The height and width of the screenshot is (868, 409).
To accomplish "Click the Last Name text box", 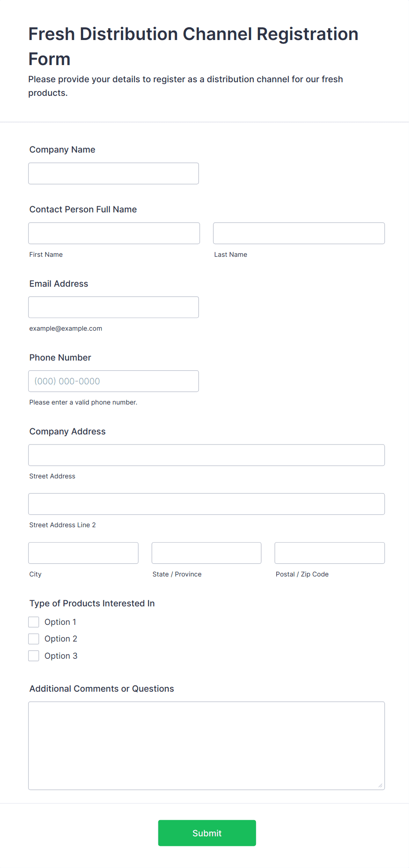I will [x=299, y=233].
